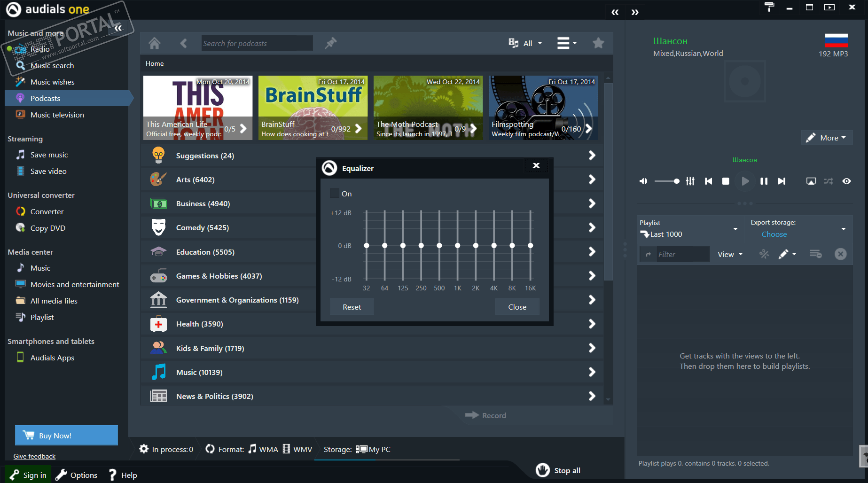
Task: Click the 16K equalizer slider handle
Action: pyautogui.click(x=531, y=245)
